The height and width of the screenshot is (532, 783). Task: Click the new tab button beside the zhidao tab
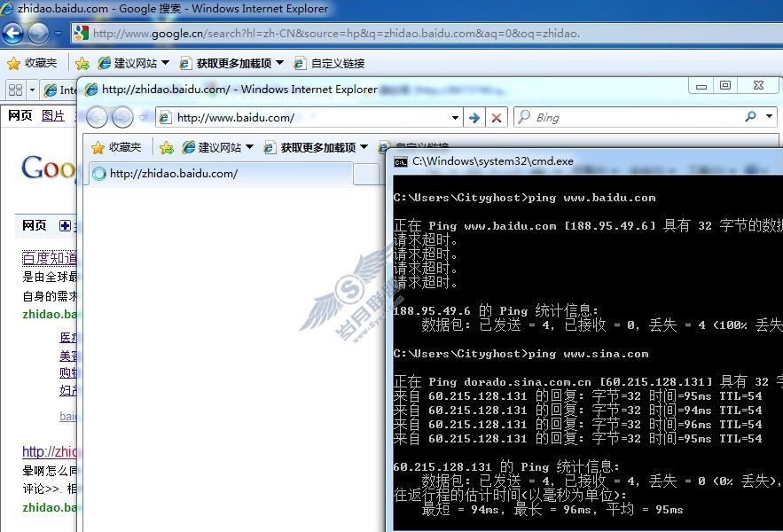coord(365,174)
